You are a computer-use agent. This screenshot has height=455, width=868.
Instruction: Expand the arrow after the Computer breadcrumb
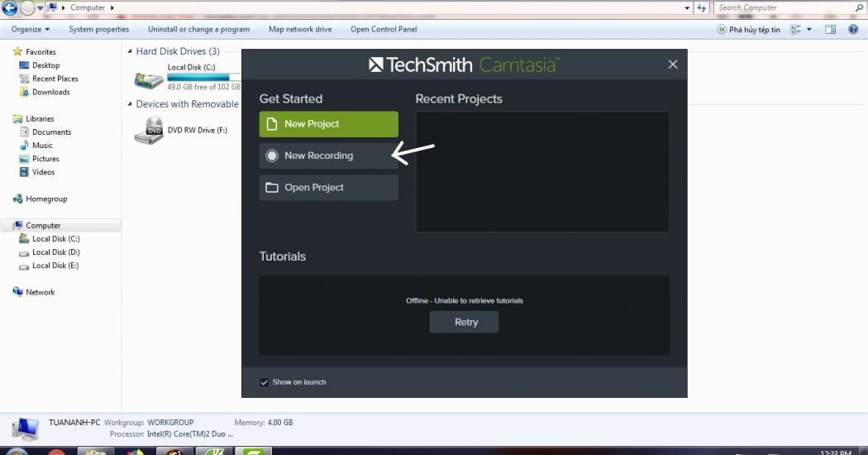click(112, 7)
